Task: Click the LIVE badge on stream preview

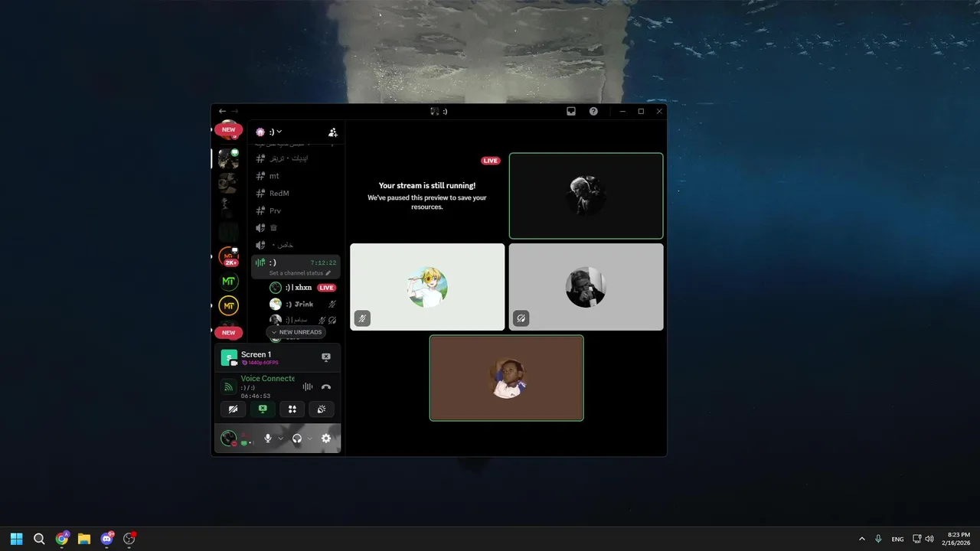Action: (491, 161)
